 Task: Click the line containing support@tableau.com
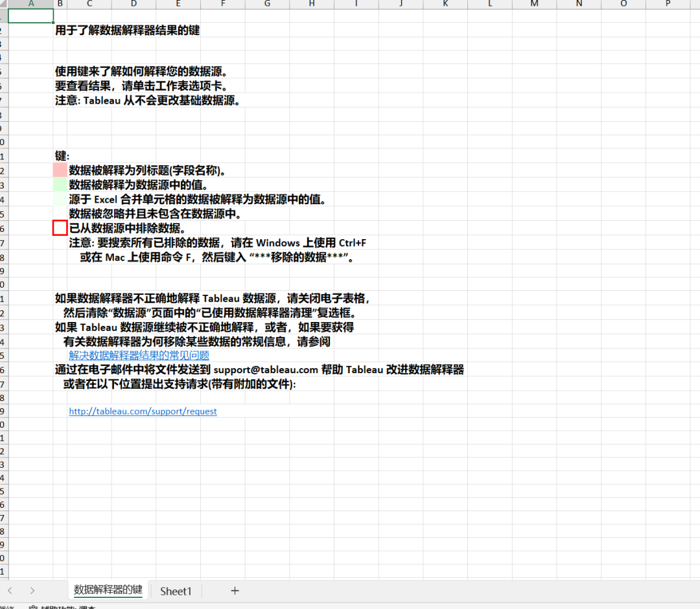[259, 369]
